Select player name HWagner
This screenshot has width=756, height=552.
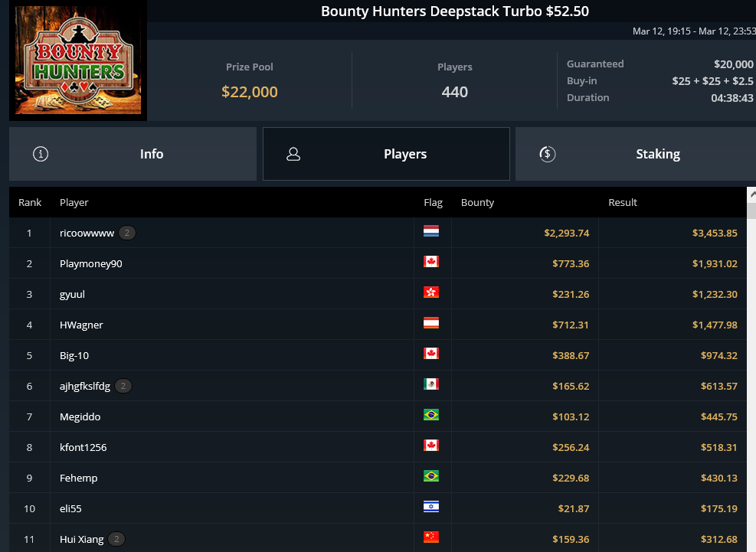pyautogui.click(x=81, y=325)
